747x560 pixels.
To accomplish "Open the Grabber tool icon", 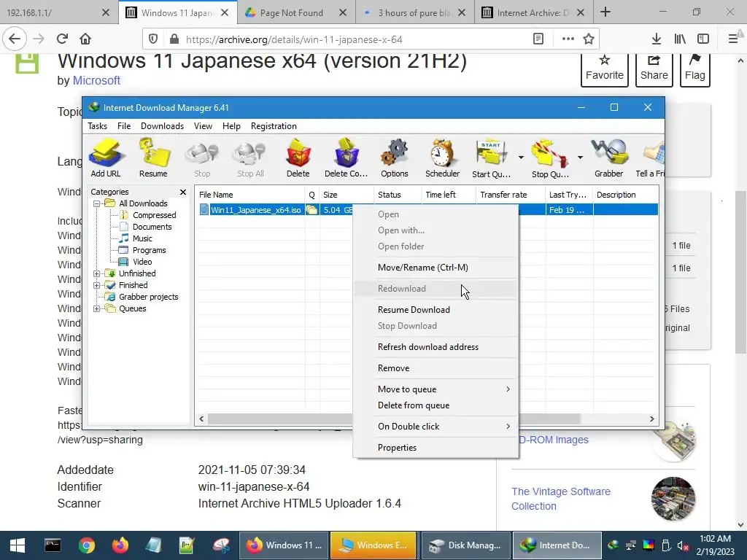I will 609,158.
